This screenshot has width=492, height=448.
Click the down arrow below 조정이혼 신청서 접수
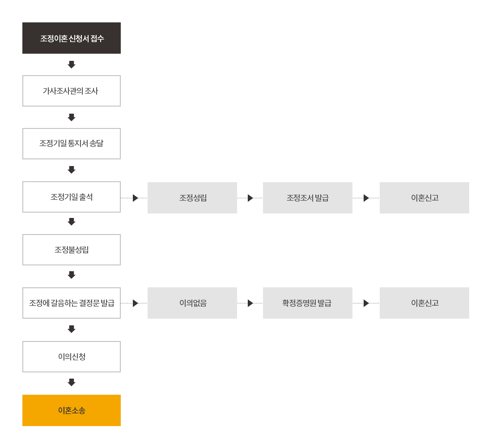[x=72, y=64]
